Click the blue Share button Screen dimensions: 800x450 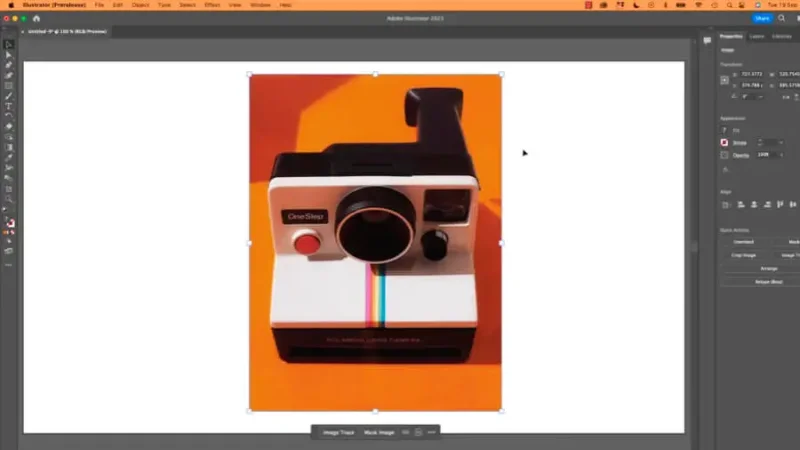click(x=762, y=18)
